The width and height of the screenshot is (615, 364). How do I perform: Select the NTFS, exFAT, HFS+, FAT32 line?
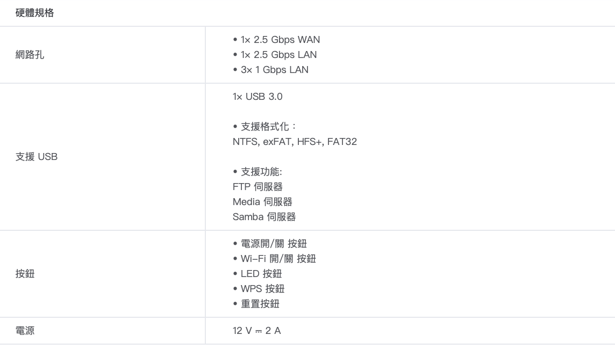(x=295, y=142)
